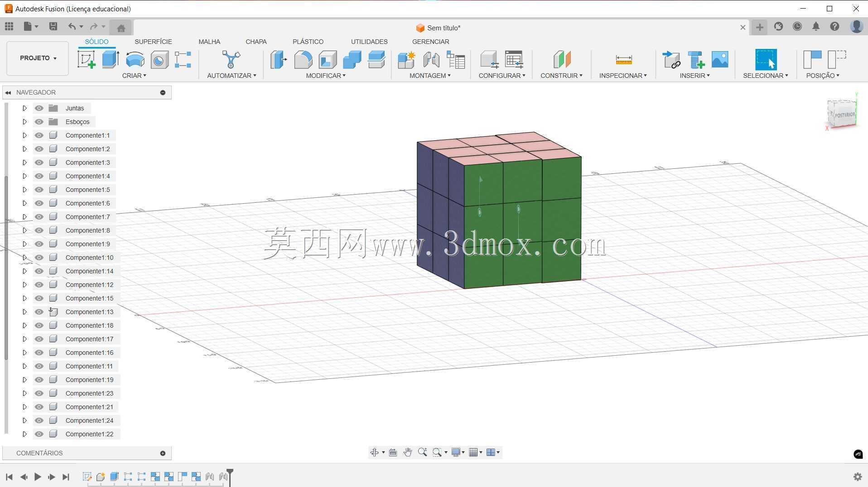
Task: Select the Measure tool
Action: pos(624,59)
